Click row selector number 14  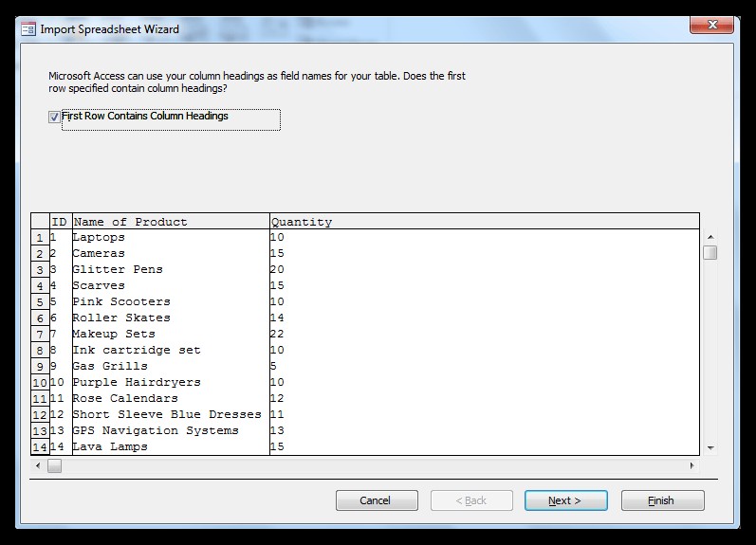click(40, 447)
